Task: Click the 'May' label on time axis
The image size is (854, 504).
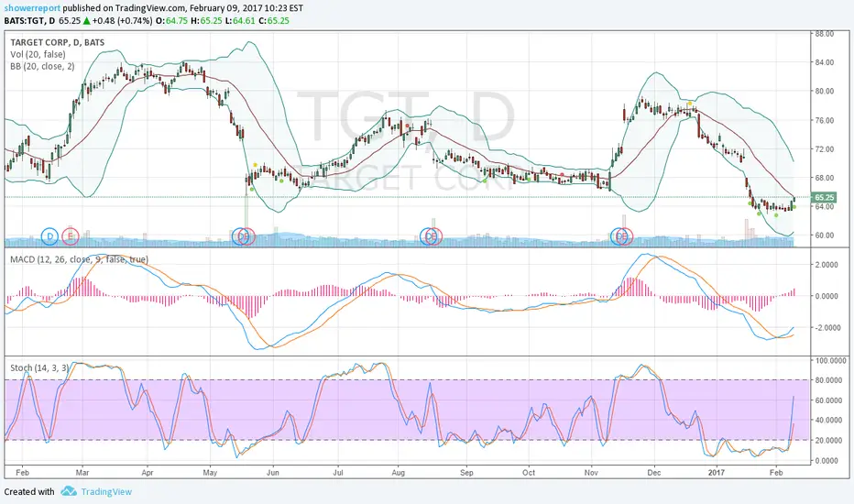Action: click(x=210, y=473)
